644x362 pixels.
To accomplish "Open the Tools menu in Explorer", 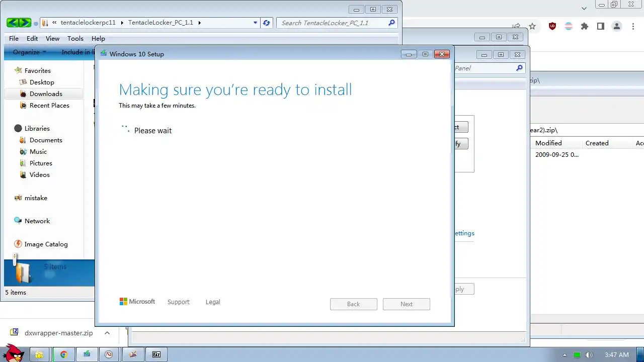I will pos(75,38).
